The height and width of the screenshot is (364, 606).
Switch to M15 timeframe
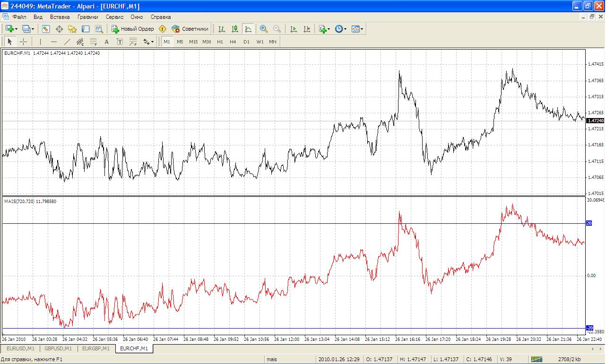coord(193,42)
